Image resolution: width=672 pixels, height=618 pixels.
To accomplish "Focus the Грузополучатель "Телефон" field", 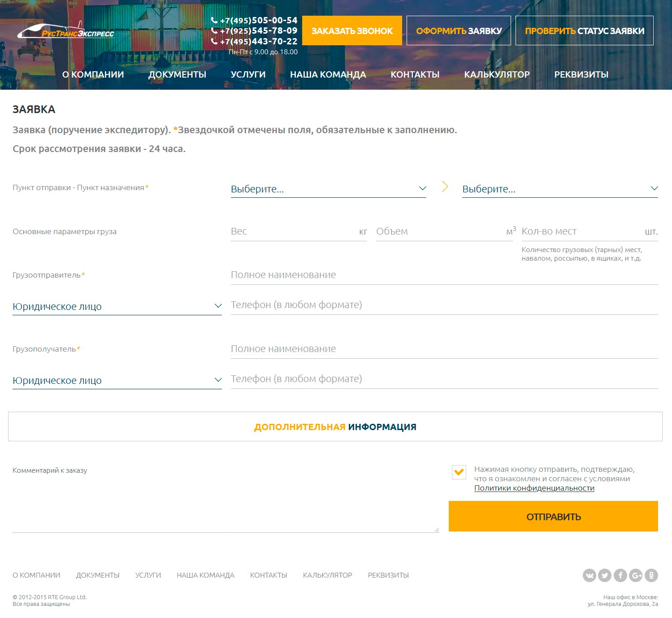I will click(444, 379).
